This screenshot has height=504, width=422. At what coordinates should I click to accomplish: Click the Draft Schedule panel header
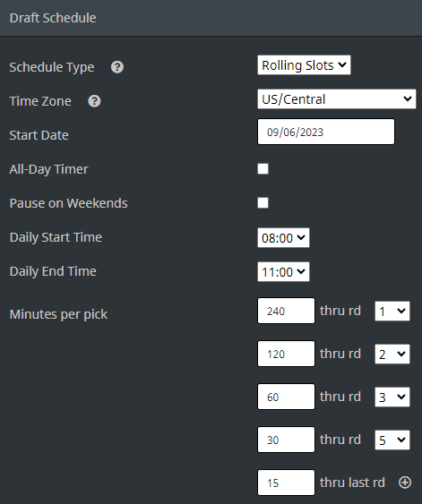211,18
